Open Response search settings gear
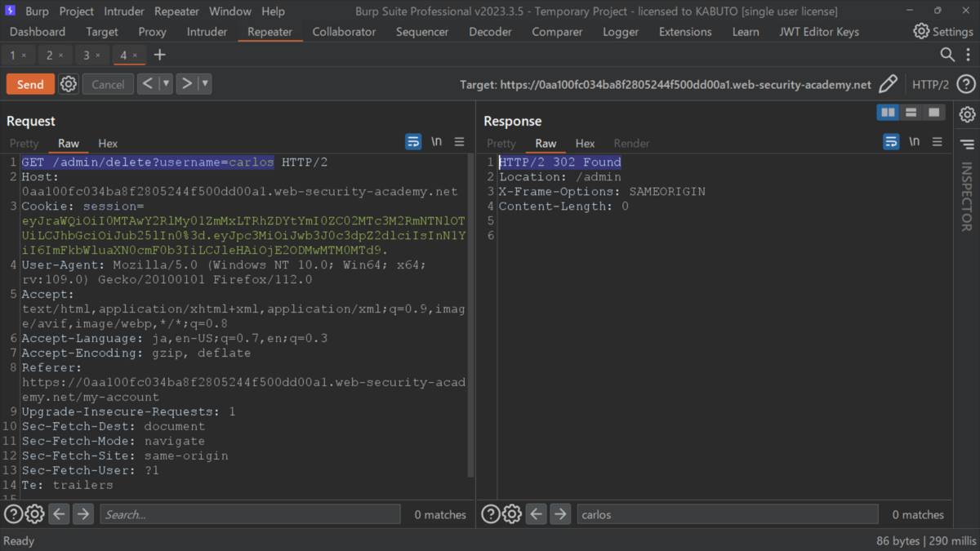This screenshot has height=551, width=980. click(x=511, y=514)
